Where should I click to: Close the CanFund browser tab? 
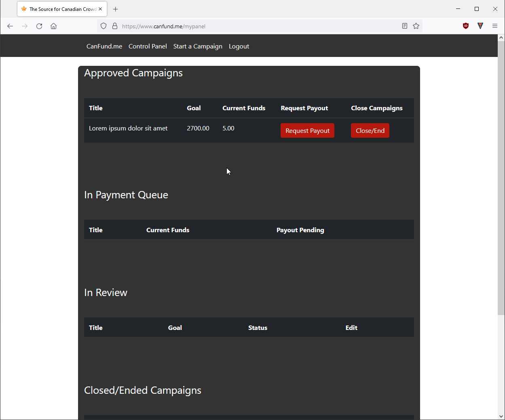tap(100, 9)
